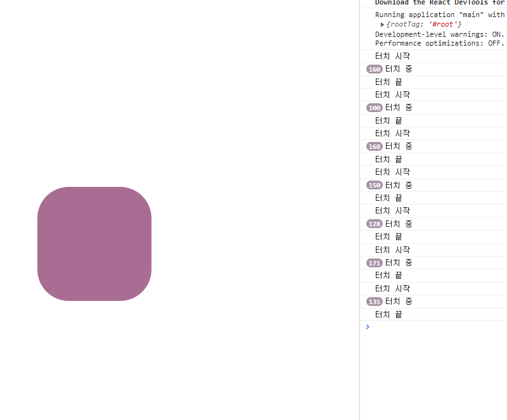Click the last '터치 끝' log entry
The width and height of the screenshot is (507, 420).
(x=388, y=314)
